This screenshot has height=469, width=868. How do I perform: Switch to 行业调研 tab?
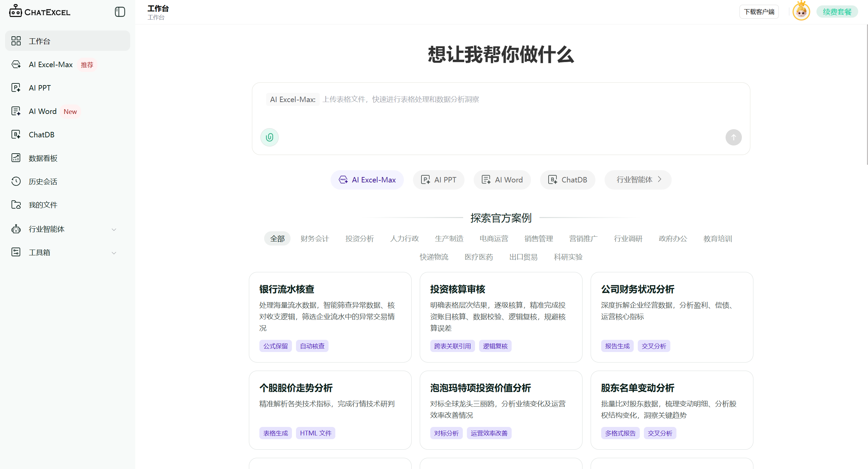[628, 239]
